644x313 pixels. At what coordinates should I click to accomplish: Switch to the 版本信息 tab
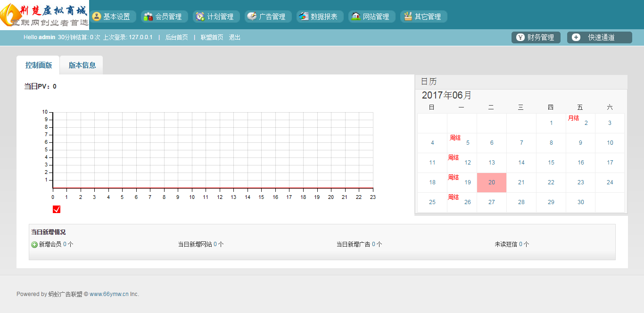coord(82,65)
